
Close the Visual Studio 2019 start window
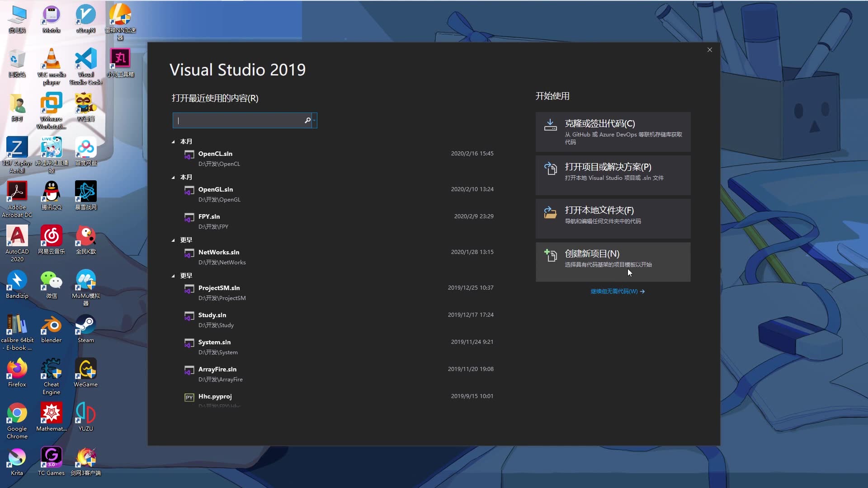pos(709,50)
